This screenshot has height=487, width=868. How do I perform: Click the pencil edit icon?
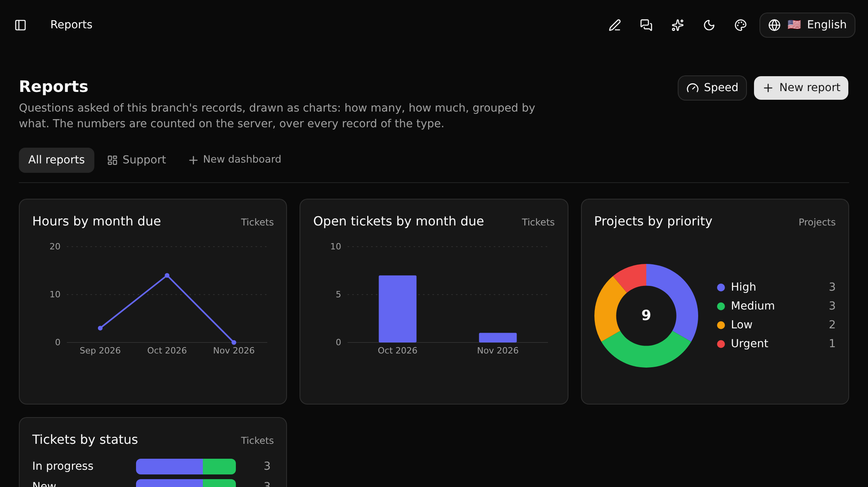click(x=615, y=25)
